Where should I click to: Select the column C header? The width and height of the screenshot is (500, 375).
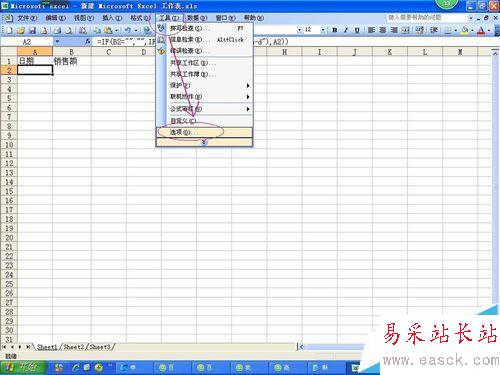109,52
